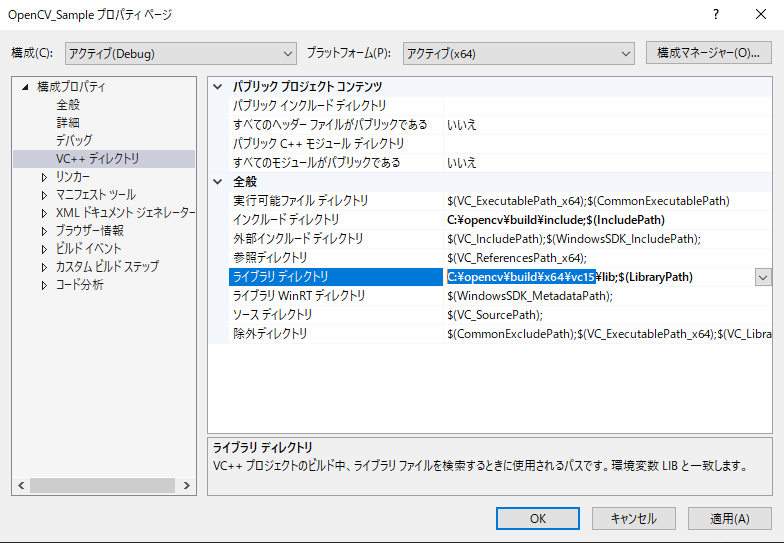The image size is (784, 543).
Task: Select ビルド イベント tree item label
Action: pos(88,248)
